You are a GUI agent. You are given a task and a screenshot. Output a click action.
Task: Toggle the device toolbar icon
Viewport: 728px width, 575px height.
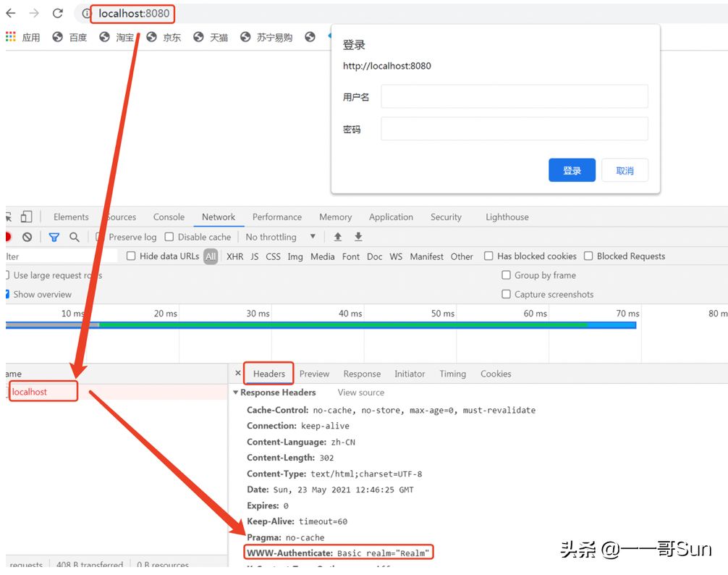pyautogui.click(x=27, y=217)
